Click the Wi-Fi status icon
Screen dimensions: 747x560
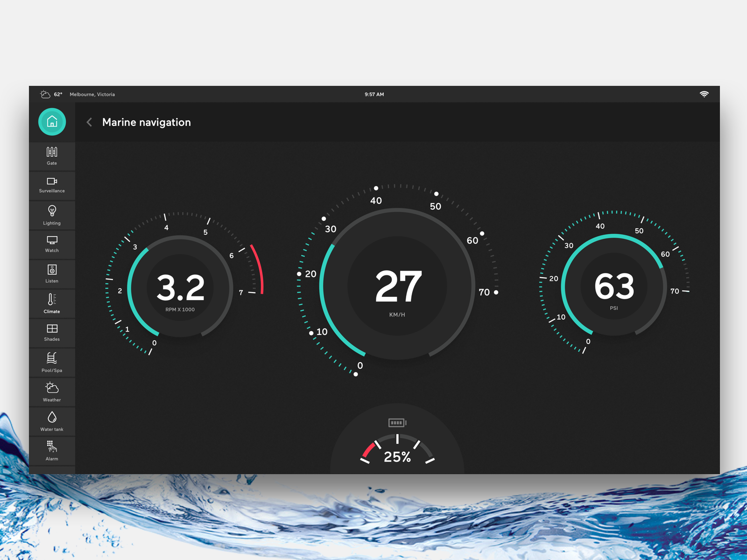[705, 94]
